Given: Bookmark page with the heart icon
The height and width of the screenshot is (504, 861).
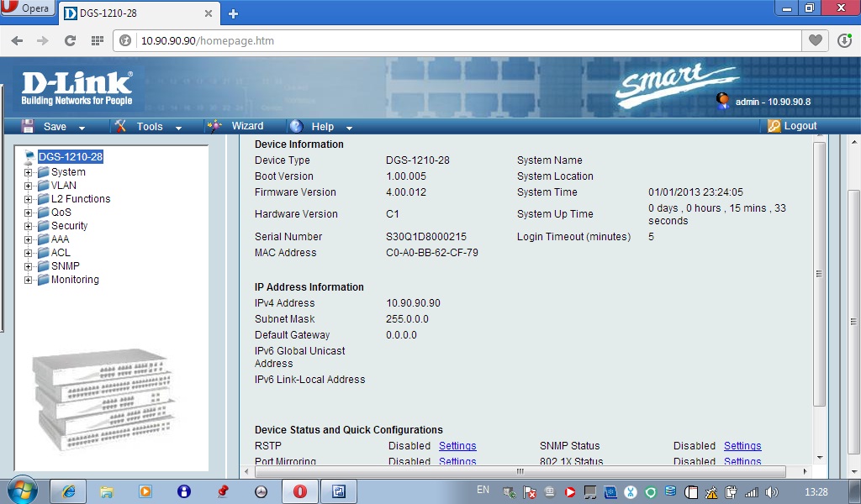Looking at the screenshot, I should 816,40.
